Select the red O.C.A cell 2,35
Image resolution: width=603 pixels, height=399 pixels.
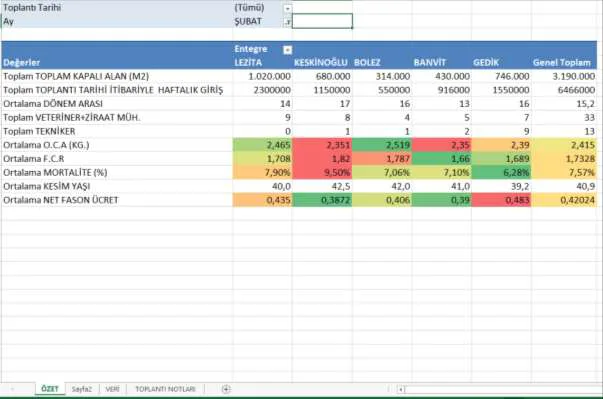coord(441,145)
